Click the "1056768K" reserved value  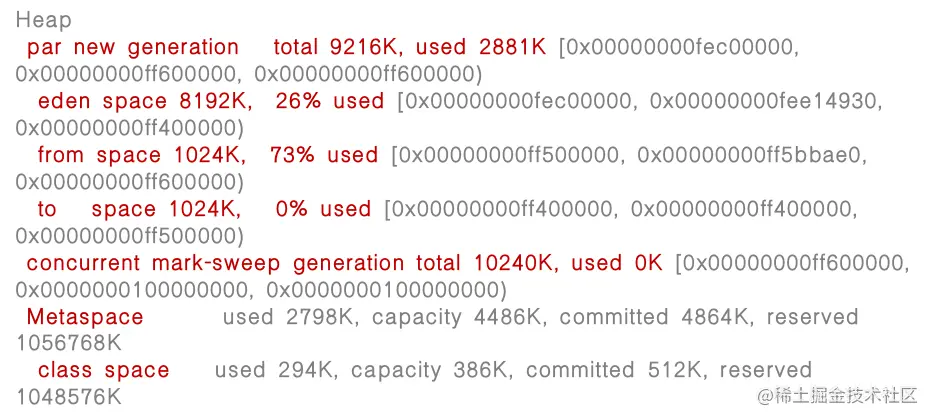point(68,343)
